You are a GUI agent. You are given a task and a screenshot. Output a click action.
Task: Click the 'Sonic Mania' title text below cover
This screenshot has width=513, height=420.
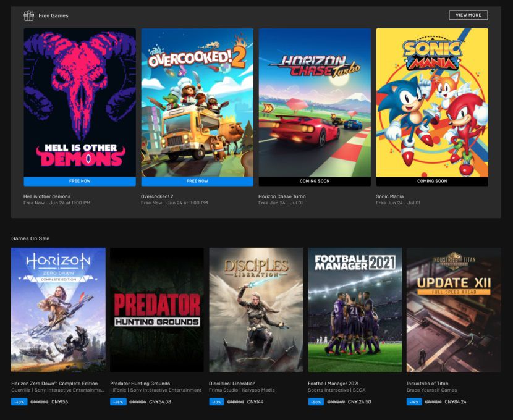tap(389, 196)
